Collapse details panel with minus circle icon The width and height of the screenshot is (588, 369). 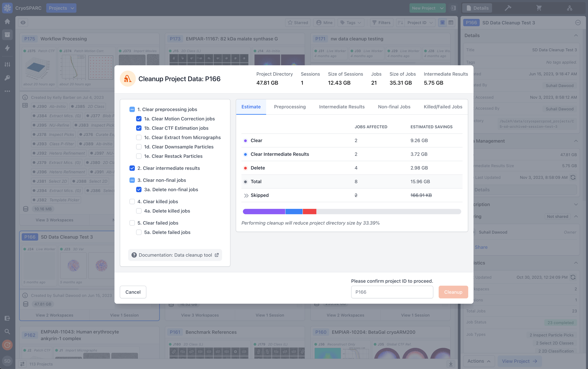click(578, 22)
